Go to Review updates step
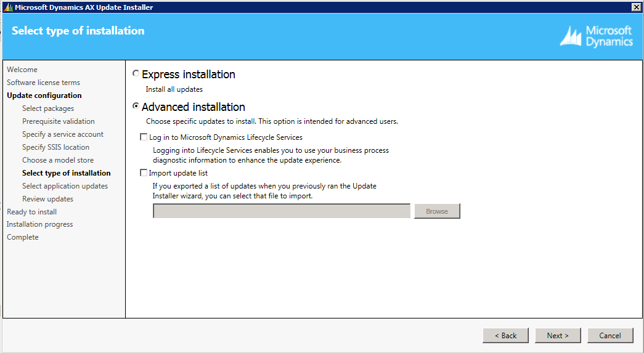 [47, 199]
